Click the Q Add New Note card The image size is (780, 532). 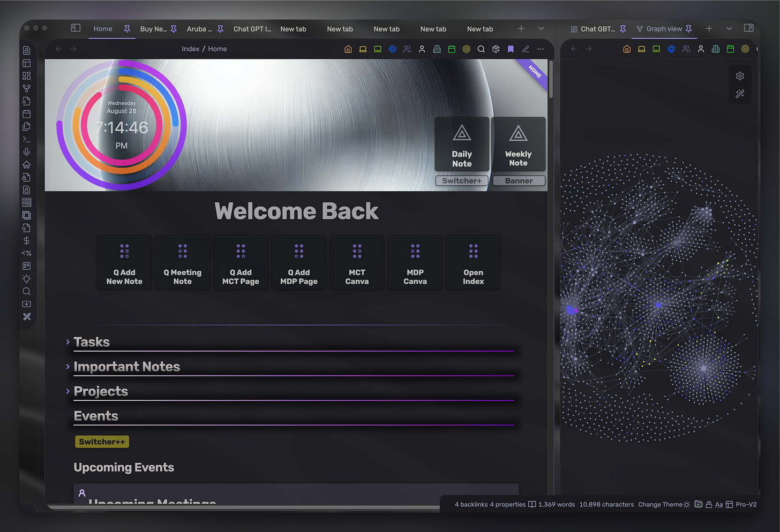click(x=124, y=263)
